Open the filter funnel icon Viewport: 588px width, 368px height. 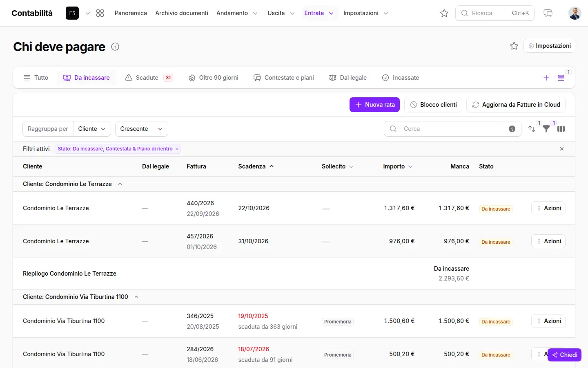pos(546,129)
